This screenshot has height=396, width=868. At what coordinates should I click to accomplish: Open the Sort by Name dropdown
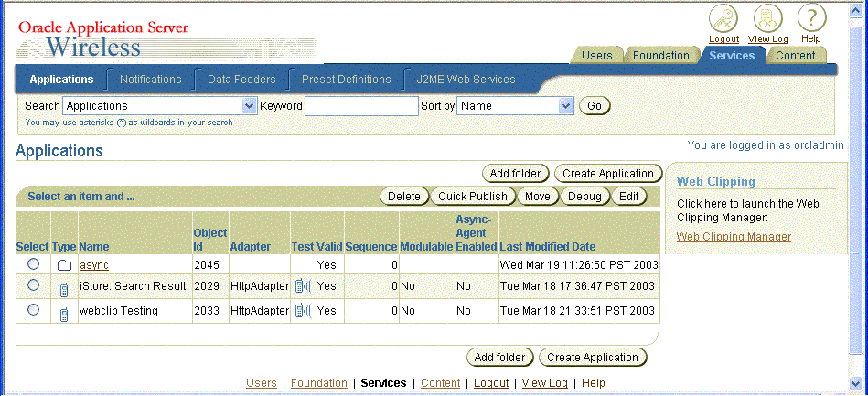point(515,106)
